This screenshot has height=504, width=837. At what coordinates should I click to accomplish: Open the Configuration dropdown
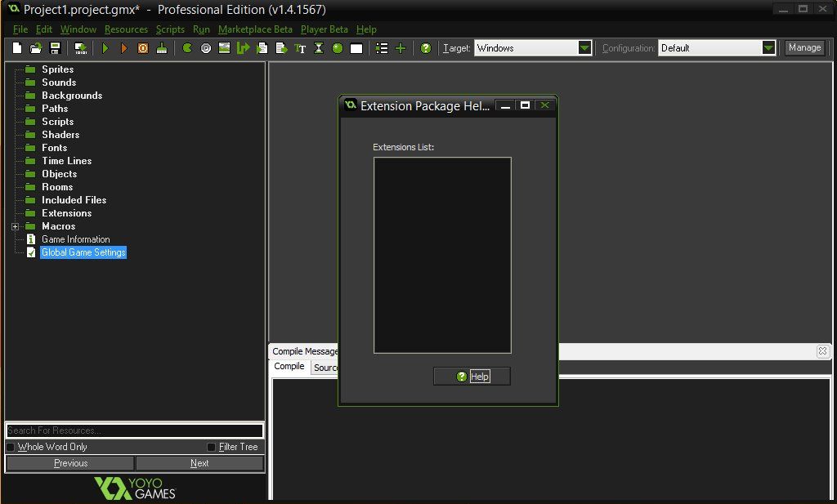click(x=767, y=47)
